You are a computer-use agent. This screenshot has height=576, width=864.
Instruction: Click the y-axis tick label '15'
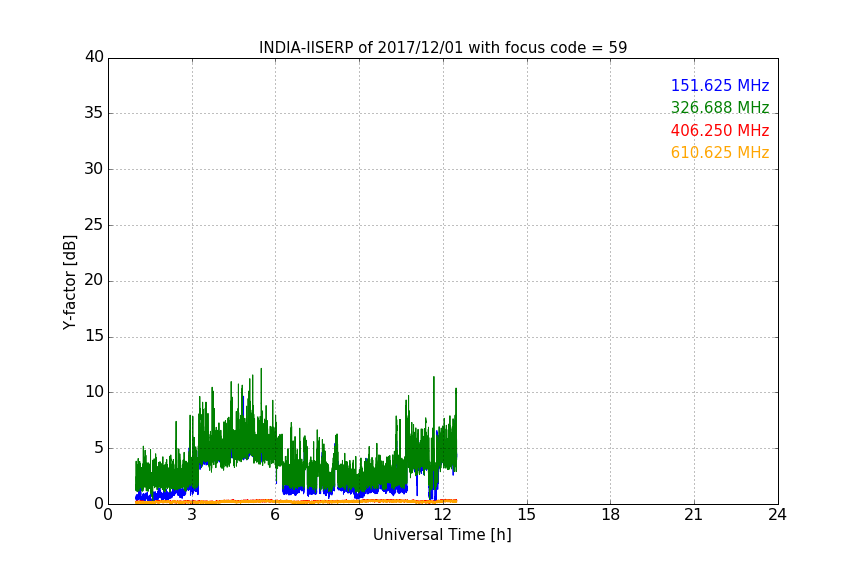tap(94, 336)
